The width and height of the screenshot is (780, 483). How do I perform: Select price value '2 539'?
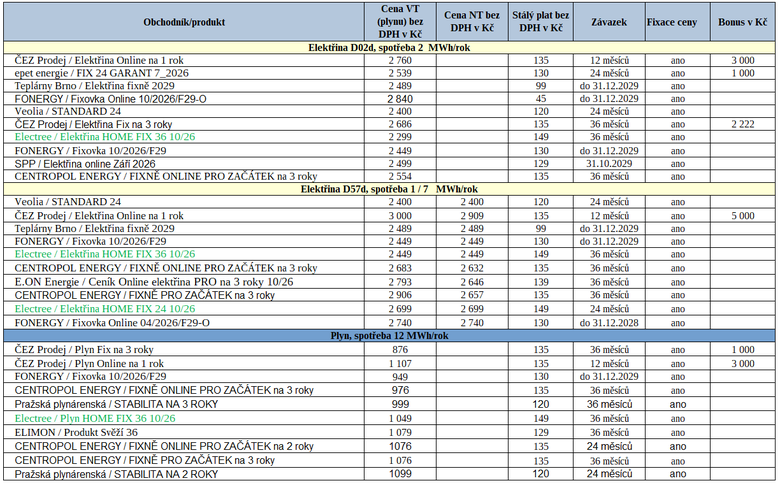(x=400, y=73)
